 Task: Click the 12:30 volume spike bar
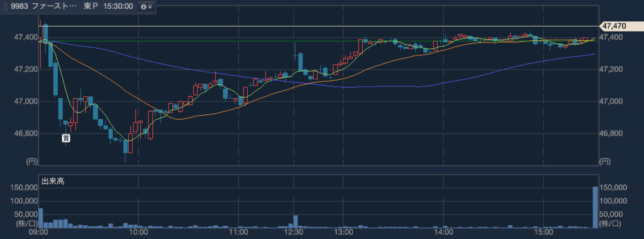pyautogui.click(x=296, y=221)
